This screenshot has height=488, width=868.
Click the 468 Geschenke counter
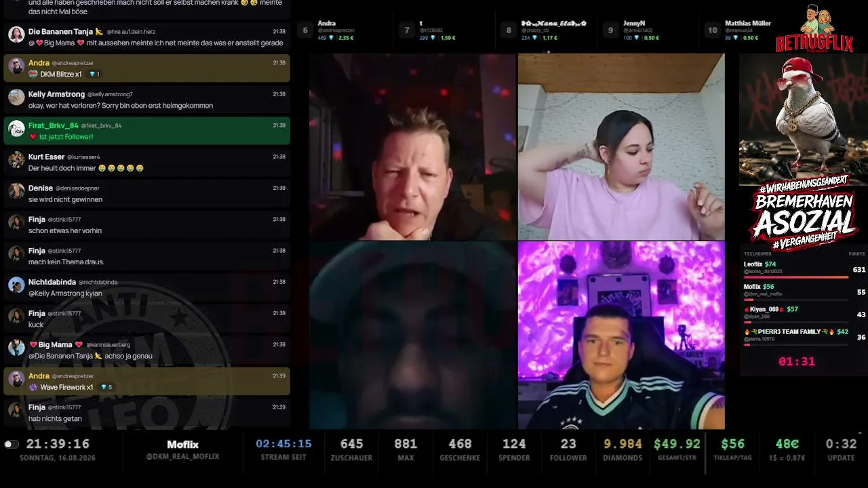(x=460, y=444)
